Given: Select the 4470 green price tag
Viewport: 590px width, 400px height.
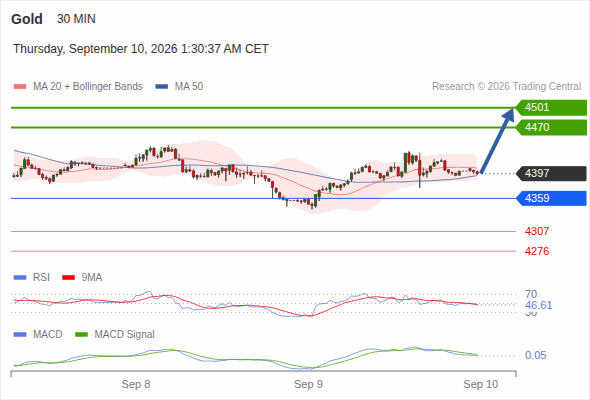Looking at the screenshot, I should pyautogui.click(x=551, y=128).
